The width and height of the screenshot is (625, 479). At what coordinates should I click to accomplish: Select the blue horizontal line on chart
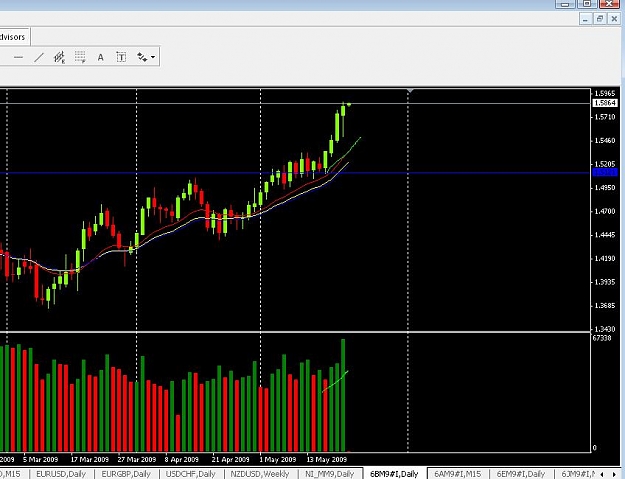pyautogui.click(x=295, y=173)
